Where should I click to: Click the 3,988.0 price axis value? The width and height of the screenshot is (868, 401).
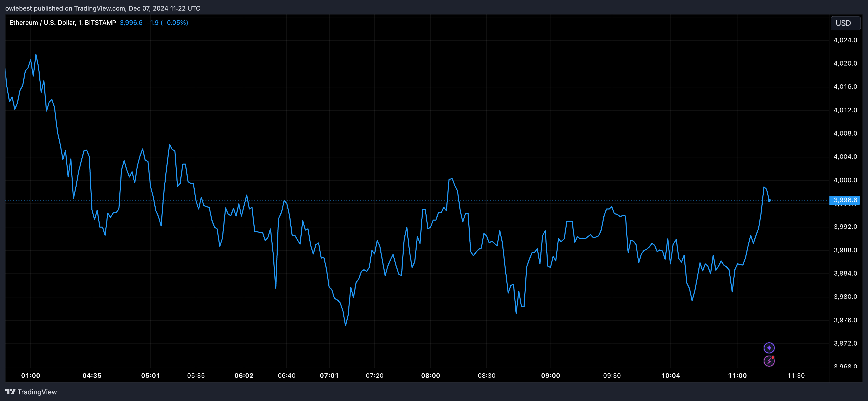coord(846,250)
